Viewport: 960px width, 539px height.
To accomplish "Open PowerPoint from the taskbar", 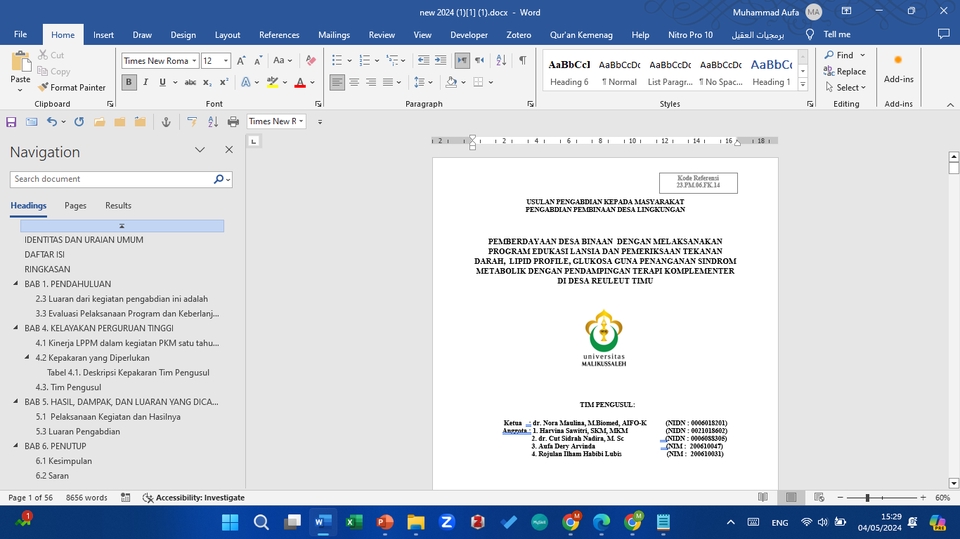I will 385,522.
